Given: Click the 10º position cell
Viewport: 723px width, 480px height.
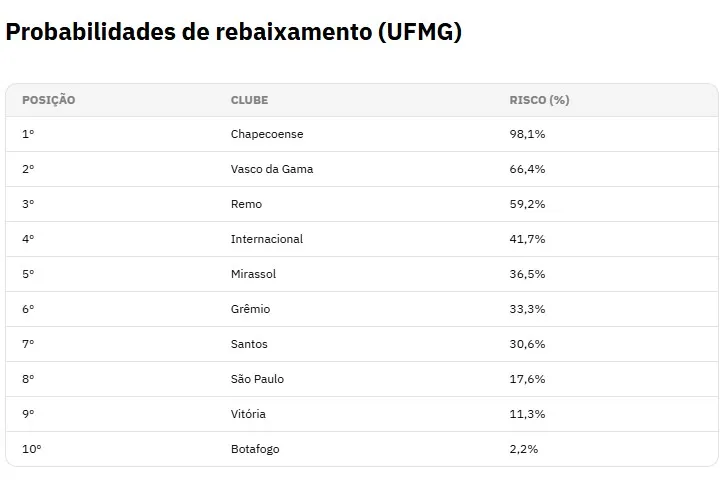Looking at the screenshot, I should (31, 449).
